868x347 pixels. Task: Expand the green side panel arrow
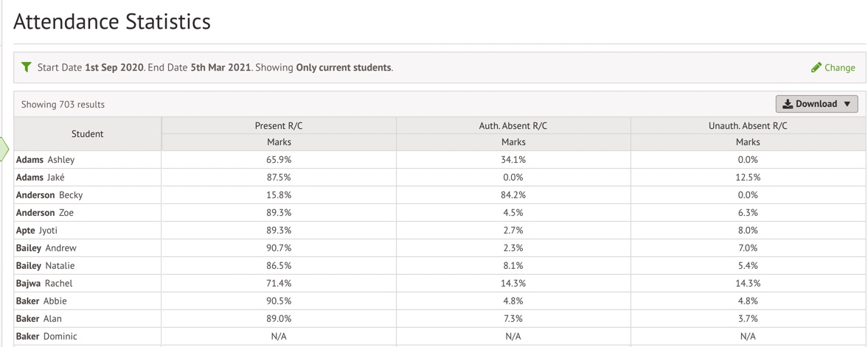[x=4, y=148]
